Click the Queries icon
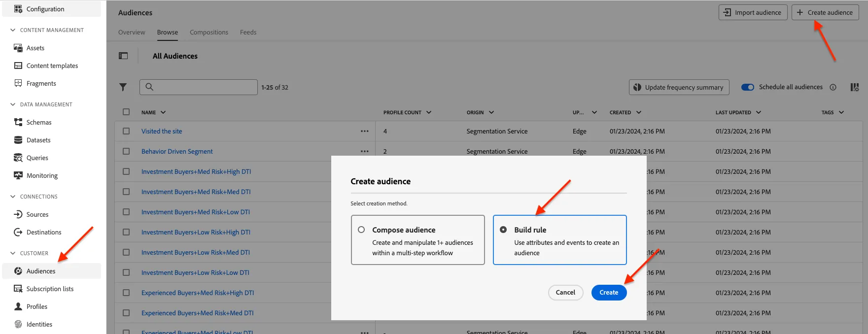This screenshot has height=334, width=868. click(18, 158)
